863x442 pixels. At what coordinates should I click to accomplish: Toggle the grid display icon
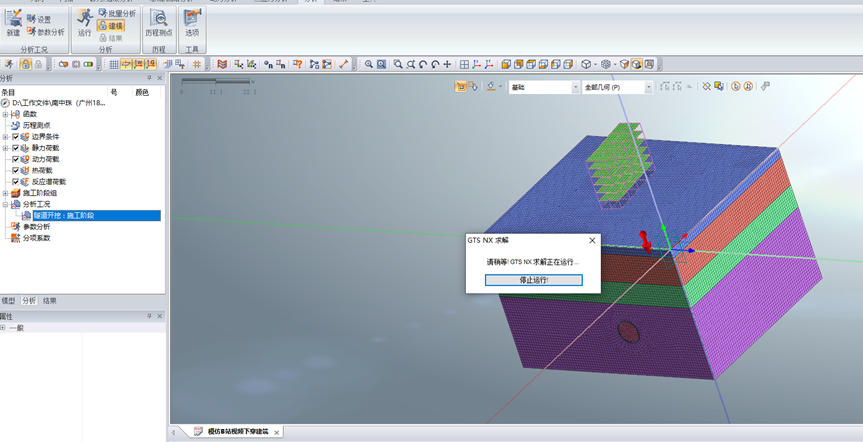tap(113, 64)
